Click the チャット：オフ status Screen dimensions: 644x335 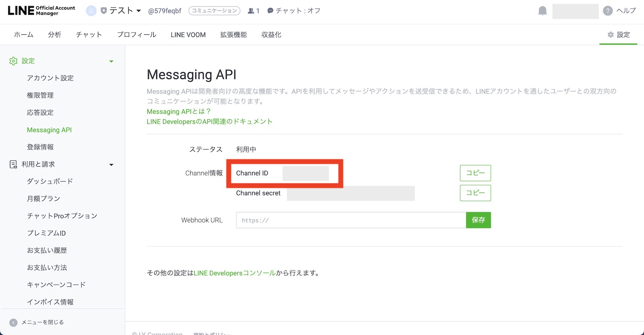(294, 11)
